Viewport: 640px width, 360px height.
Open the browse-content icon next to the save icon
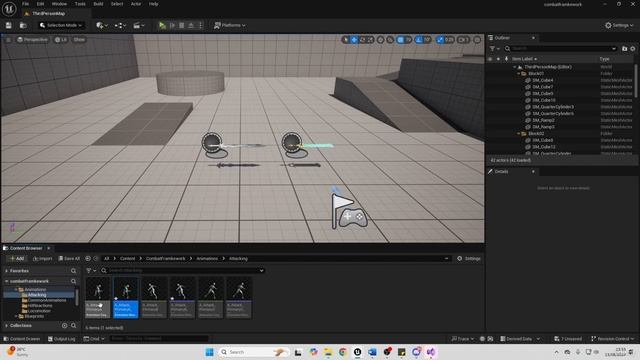[23, 25]
